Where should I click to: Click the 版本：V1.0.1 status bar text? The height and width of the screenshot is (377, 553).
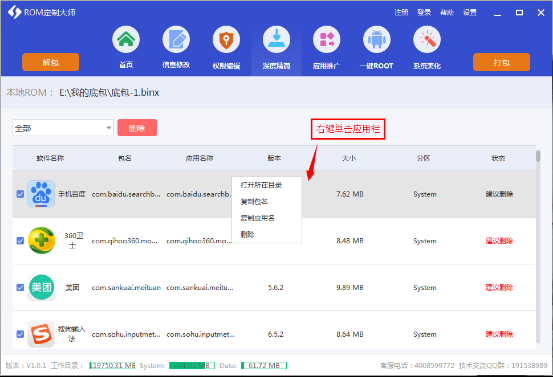coord(26,365)
